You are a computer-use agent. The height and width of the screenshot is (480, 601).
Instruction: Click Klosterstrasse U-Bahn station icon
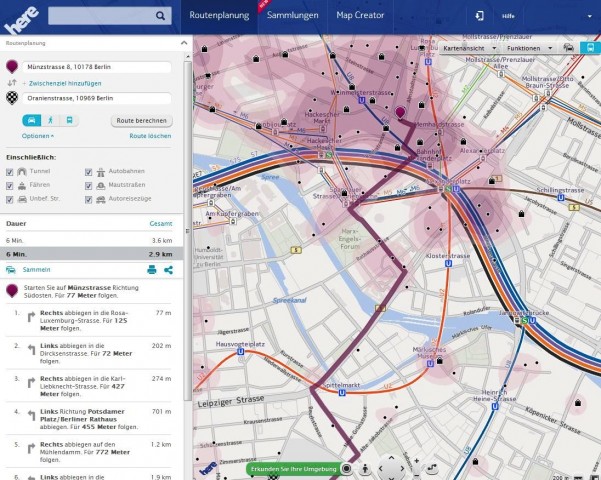448,263
